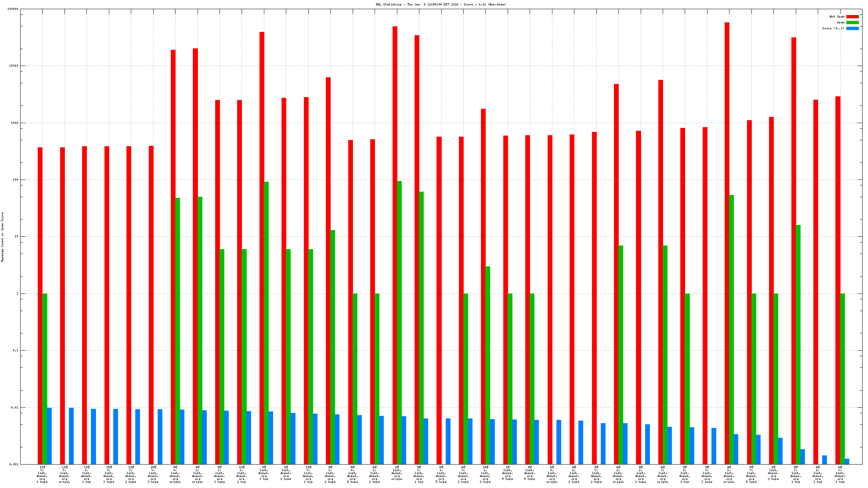Click the 10000 tick label on y-axis

point(14,66)
